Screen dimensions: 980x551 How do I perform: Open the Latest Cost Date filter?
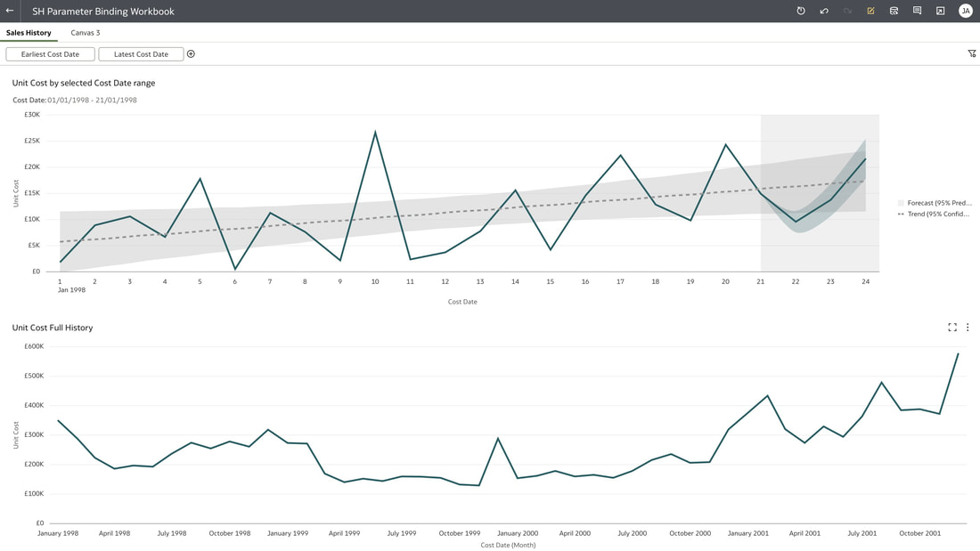(x=141, y=54)
